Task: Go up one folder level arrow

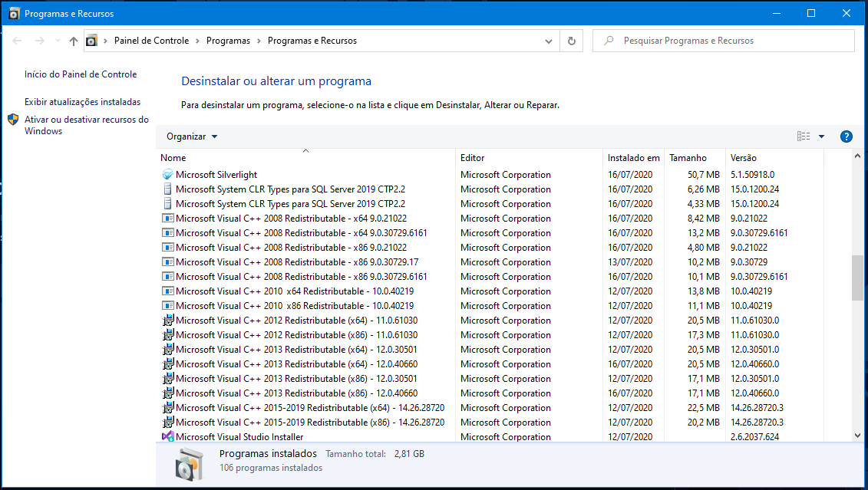Action: pos(73,41)
